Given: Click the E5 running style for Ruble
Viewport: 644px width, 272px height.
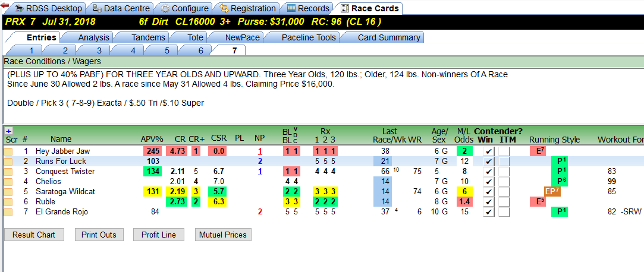Looking at the screenshot, I should click(538, 202).
